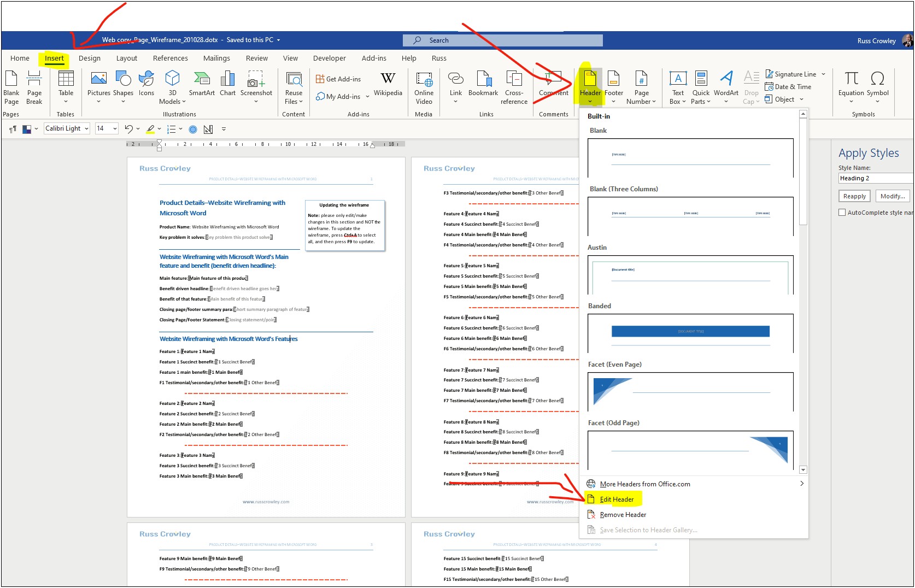Insert a Blank Page
Screen dimensions: 915x588
click(x=11, y=87)
